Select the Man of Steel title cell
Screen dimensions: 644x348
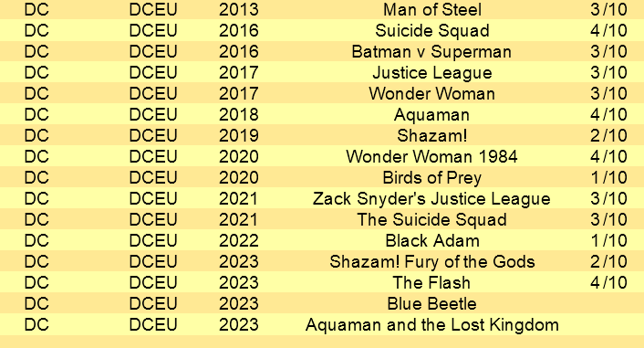pyautogui.click(x=432, y=9)
